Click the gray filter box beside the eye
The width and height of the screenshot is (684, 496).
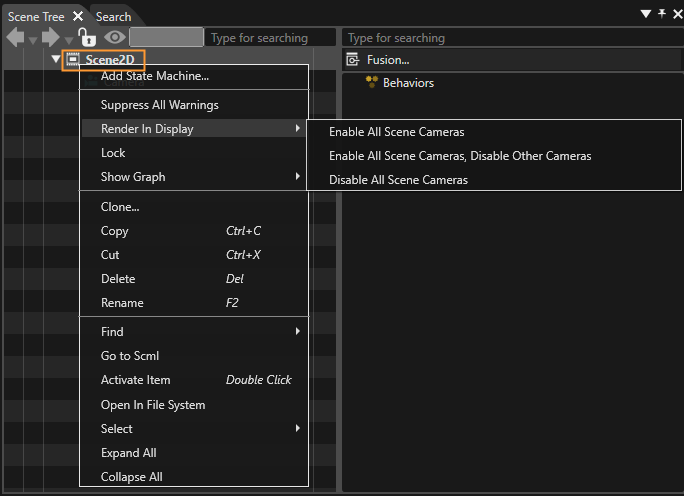(166, 38)
